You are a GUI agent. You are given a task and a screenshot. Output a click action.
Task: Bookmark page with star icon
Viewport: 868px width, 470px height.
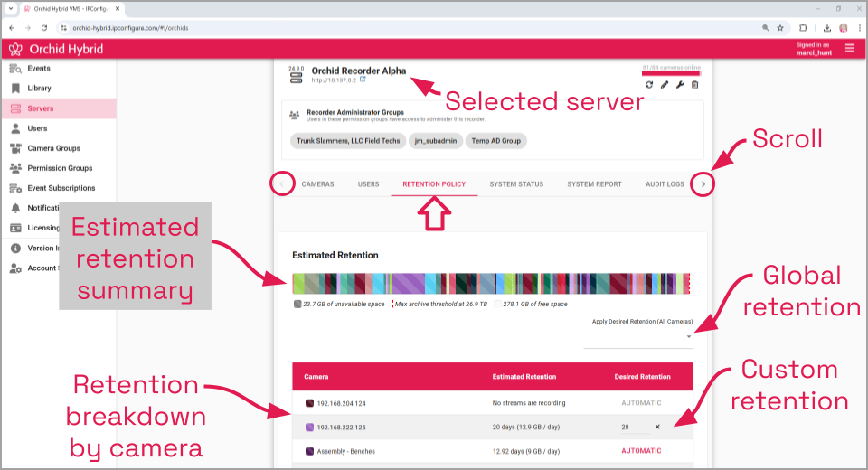(780, 28)
